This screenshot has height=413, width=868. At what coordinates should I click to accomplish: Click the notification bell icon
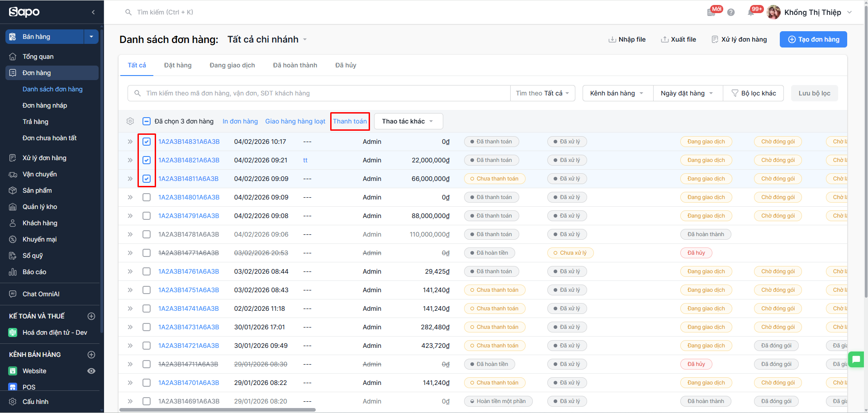click(751, 13)
